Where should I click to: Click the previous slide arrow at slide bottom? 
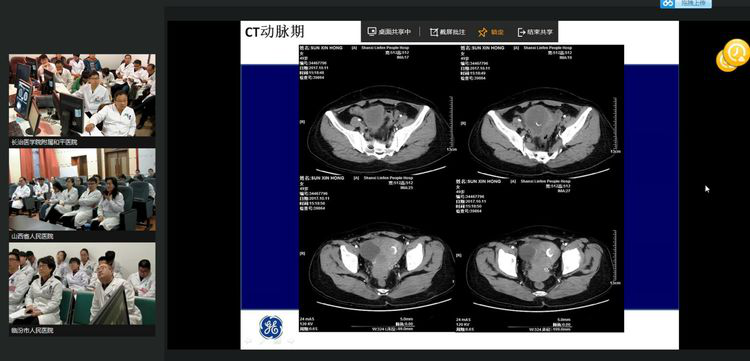(x=248, y=341)
